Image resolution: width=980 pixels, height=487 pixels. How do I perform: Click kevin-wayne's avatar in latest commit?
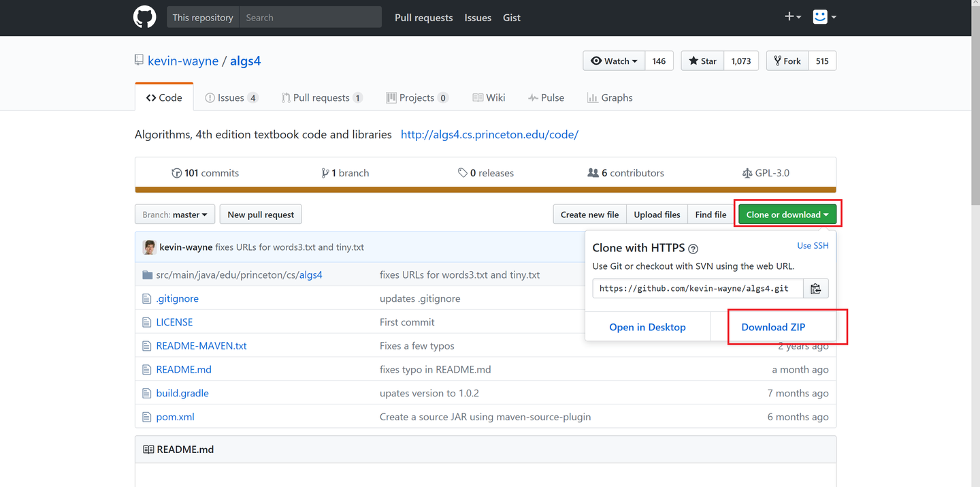click(149, 247)
